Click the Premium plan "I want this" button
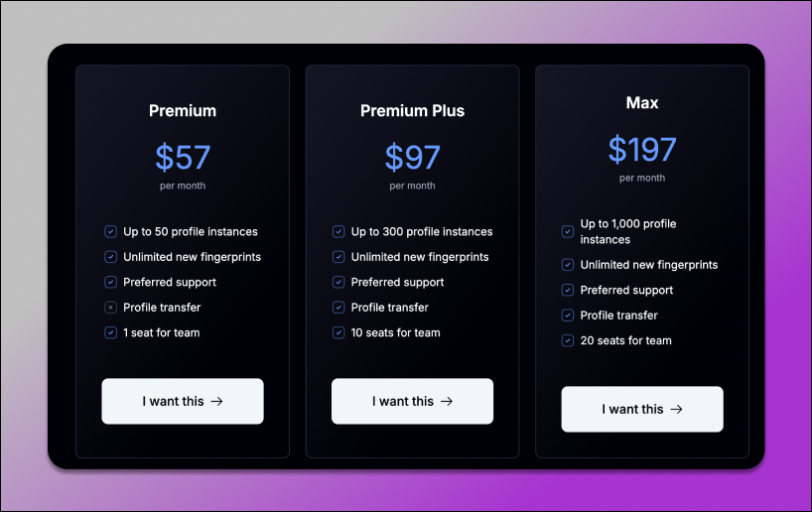This screenshot has width=812, height=512. (183, 401)
